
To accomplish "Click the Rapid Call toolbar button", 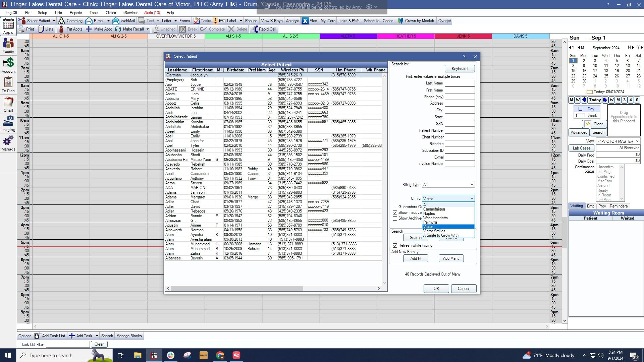I will pyautogui.click(x=264, y=29).
